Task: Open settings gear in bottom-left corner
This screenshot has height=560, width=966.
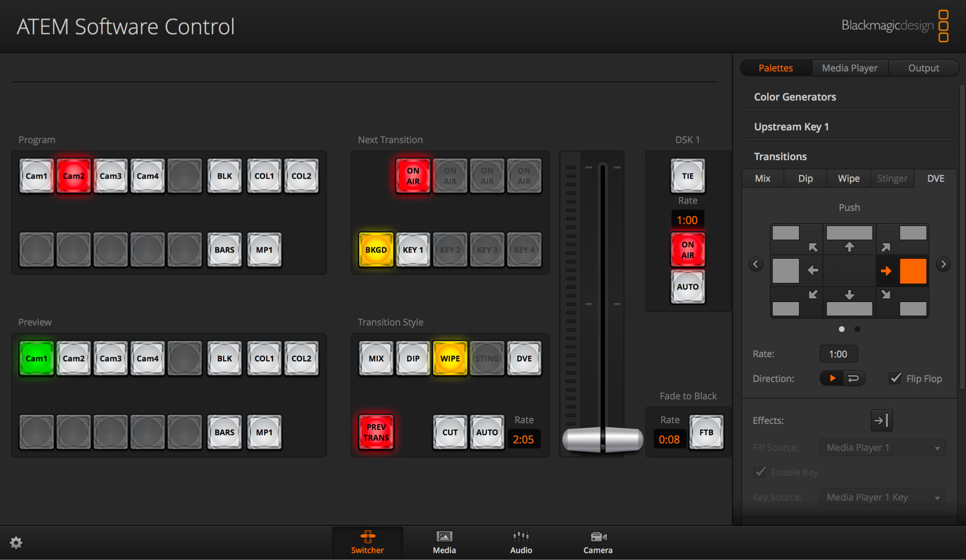Action: point(16,543)
